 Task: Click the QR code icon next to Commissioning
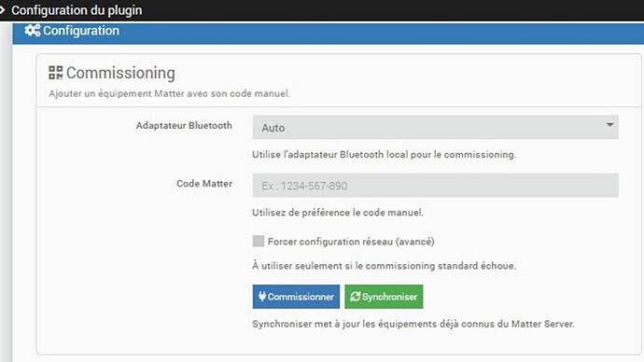tap(55, 73)
